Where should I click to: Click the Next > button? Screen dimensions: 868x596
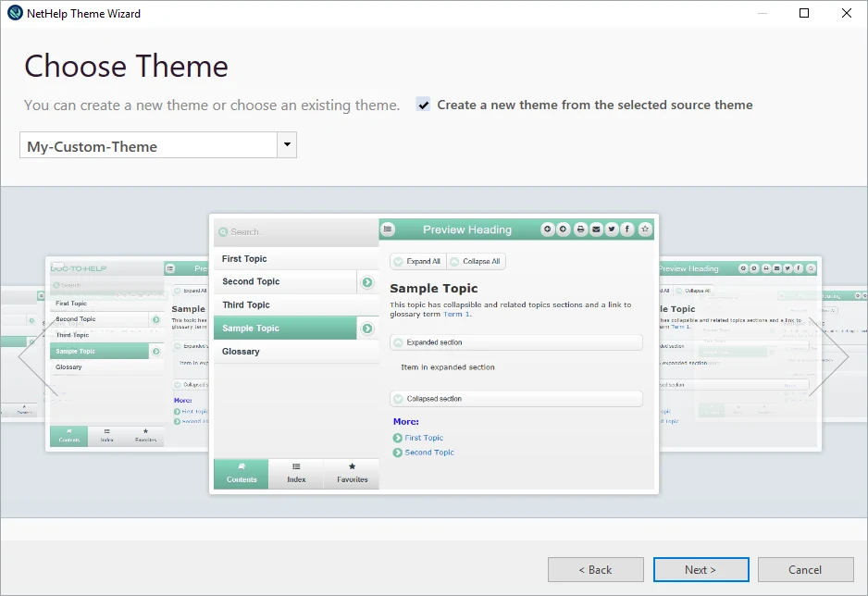click(x=701, y=569)
